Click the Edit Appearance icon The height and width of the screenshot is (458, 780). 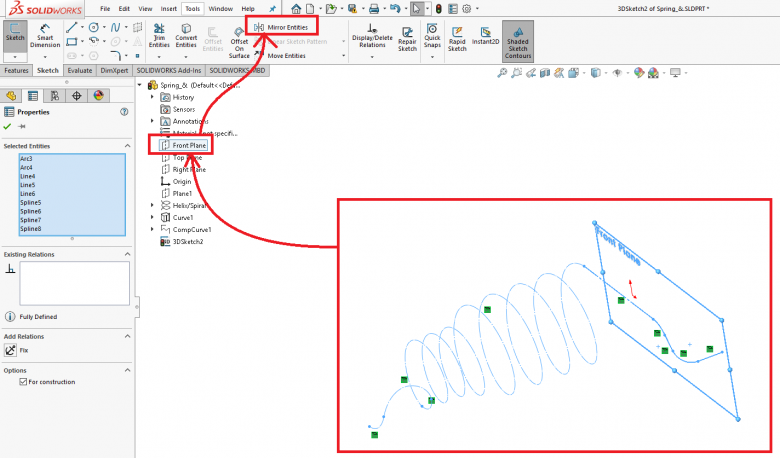coord(639,73)
